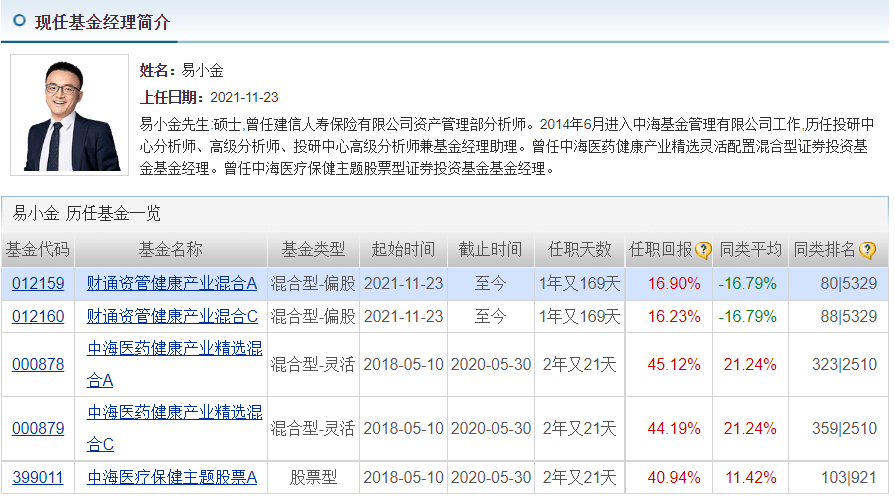Click the 姓名 易小金 line
The height and width of the screenshot is (502, 895).
[x=182, y=71]
